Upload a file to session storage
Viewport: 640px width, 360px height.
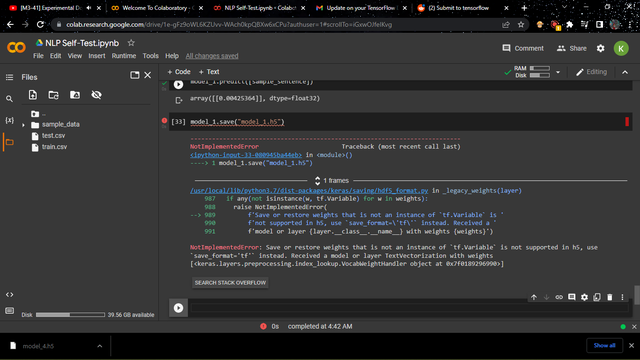point(33,95)
